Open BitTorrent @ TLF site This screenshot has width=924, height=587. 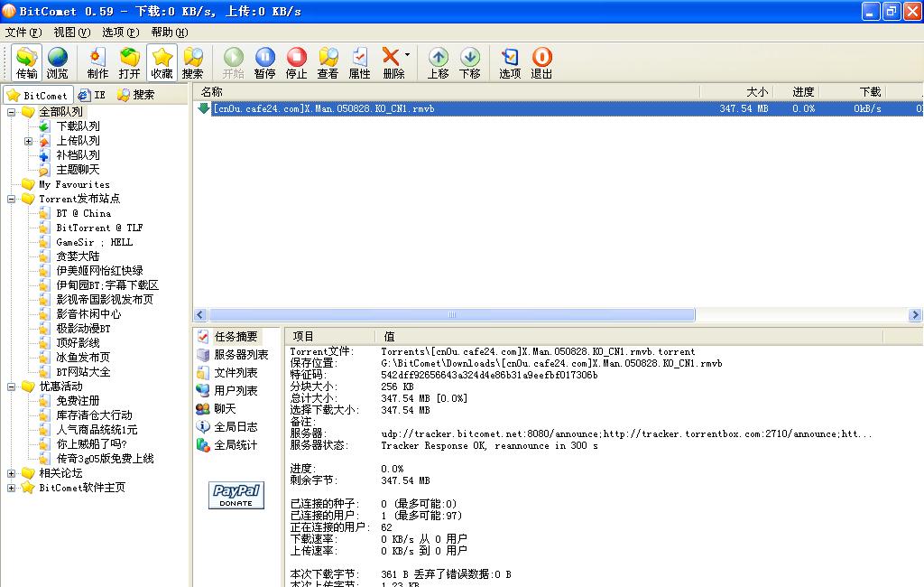pos(99,228)
